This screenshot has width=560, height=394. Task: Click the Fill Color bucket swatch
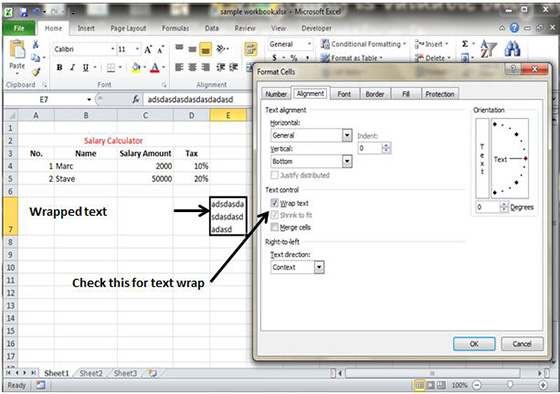pyautogui.click(x=136, y=68)
